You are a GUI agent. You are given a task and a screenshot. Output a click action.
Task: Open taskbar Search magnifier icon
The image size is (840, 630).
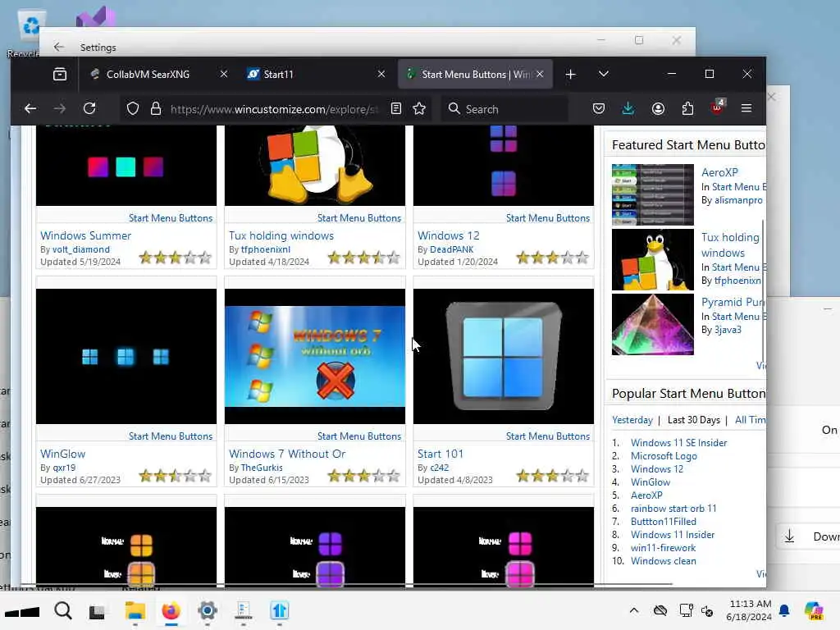pyautogui.click(x=62, y=610)
